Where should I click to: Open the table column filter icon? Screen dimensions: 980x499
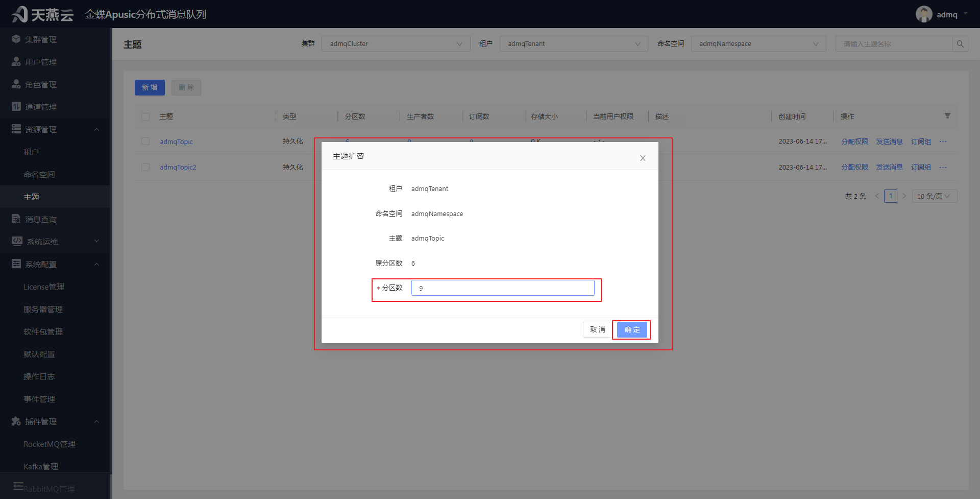click(947, 116)
